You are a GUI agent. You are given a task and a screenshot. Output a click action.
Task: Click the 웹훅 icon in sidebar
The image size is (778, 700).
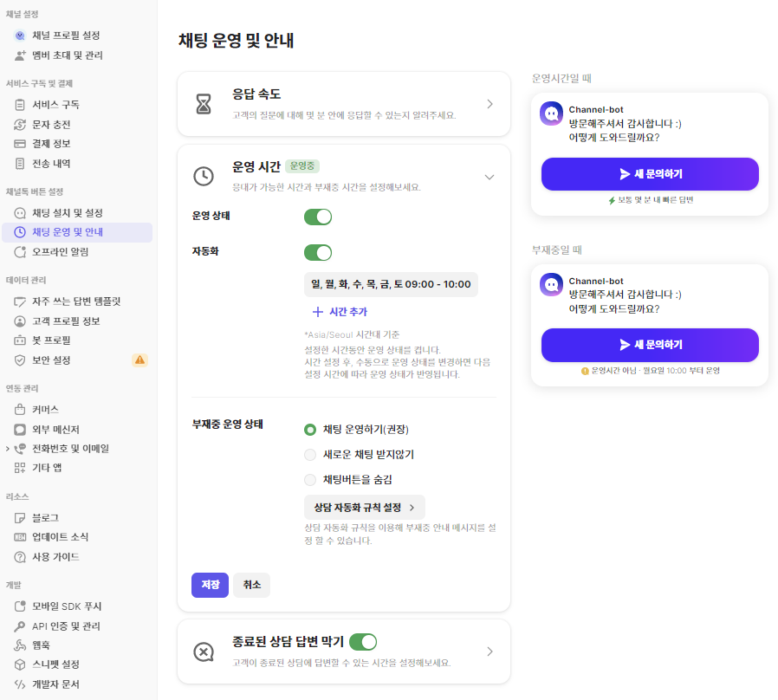click(21, 645)
